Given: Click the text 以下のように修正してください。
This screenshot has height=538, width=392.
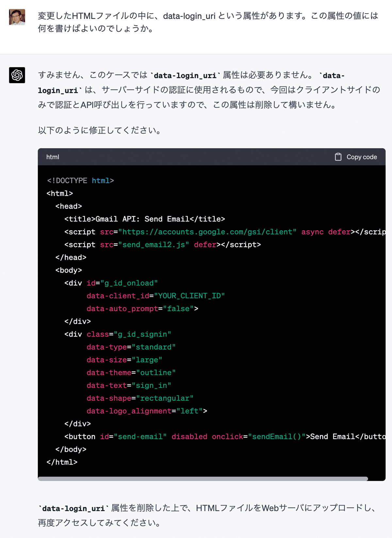Looking at the screenshot, I should [x=100, y=130].
